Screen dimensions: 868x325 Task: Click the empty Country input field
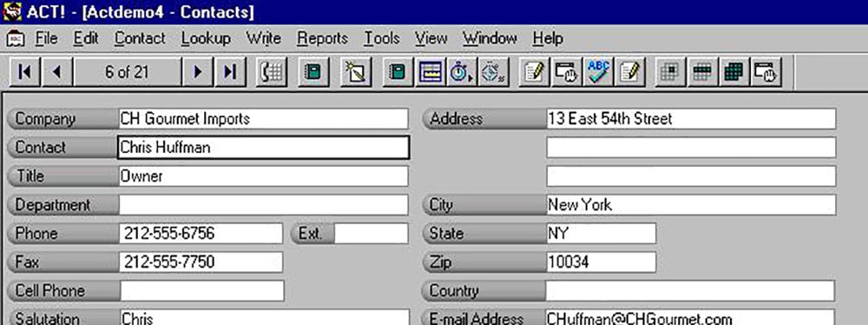point(691,290)
